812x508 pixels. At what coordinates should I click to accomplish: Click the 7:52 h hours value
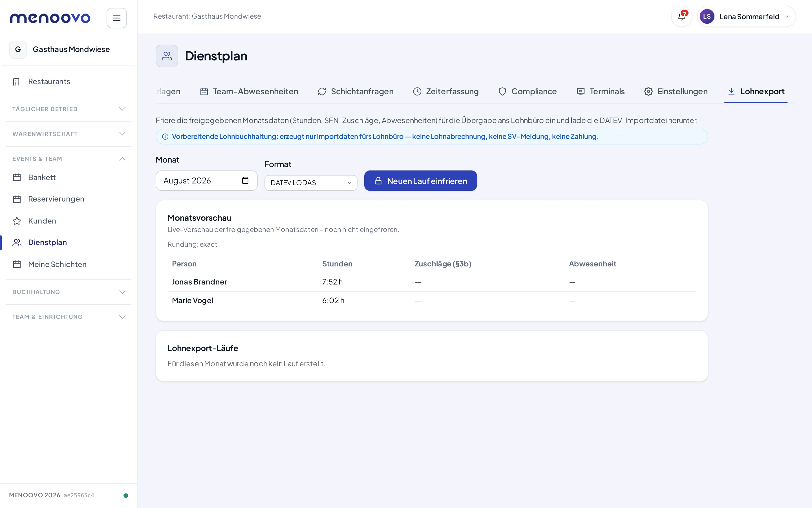click(332, 282)
